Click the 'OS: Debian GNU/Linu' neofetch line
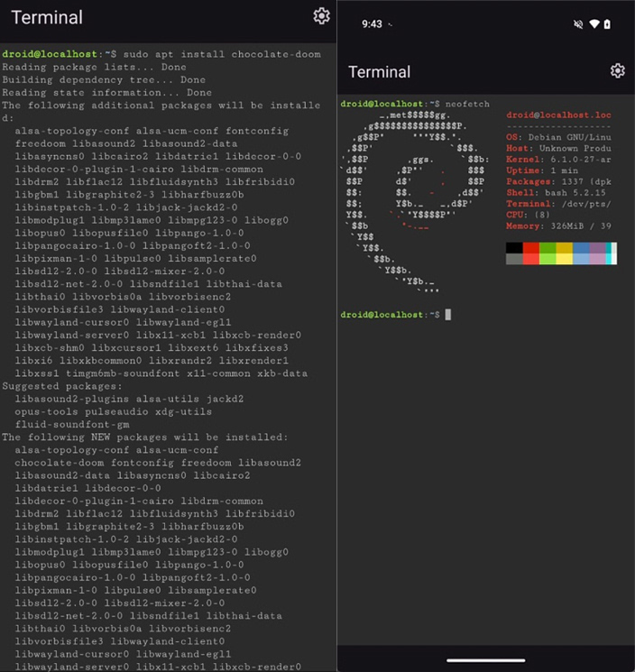The width and height of the screenshot is (635, 672). tap(558, 137)
